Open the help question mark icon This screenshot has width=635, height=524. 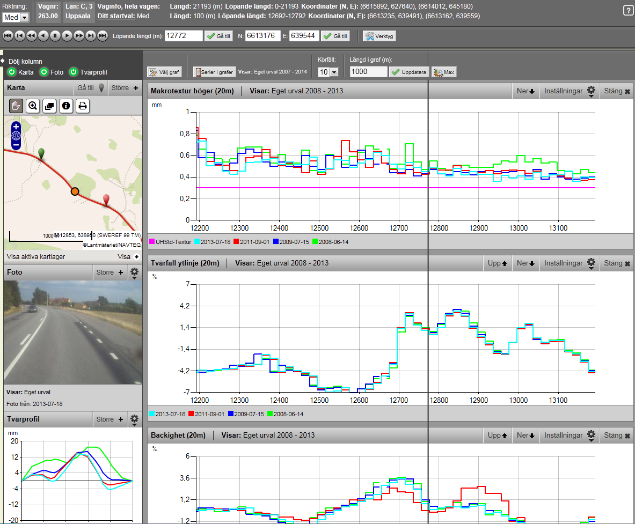(x=627, y=11)
